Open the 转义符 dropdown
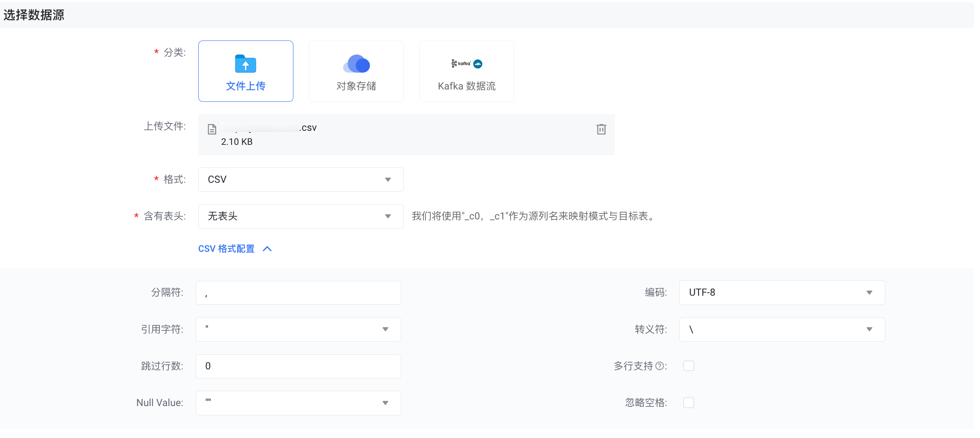The width and height of the screenshot is (980, 438). (782, 329)
